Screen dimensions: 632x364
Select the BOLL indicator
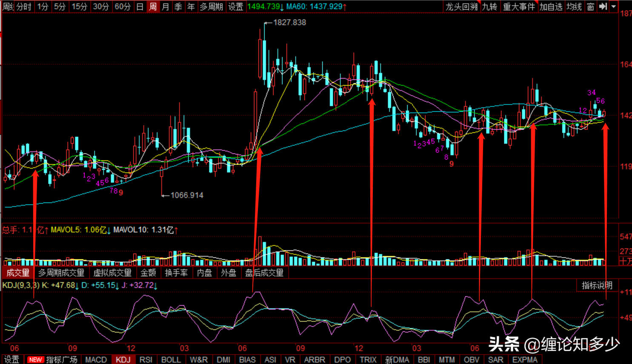(171, 360)
